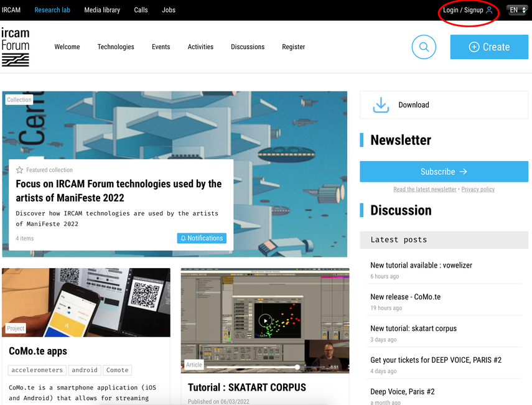Image resolution: width=532 pixels, height=405 pixels.
Task: Open the Register navigation item
Action: pos(294,47)
